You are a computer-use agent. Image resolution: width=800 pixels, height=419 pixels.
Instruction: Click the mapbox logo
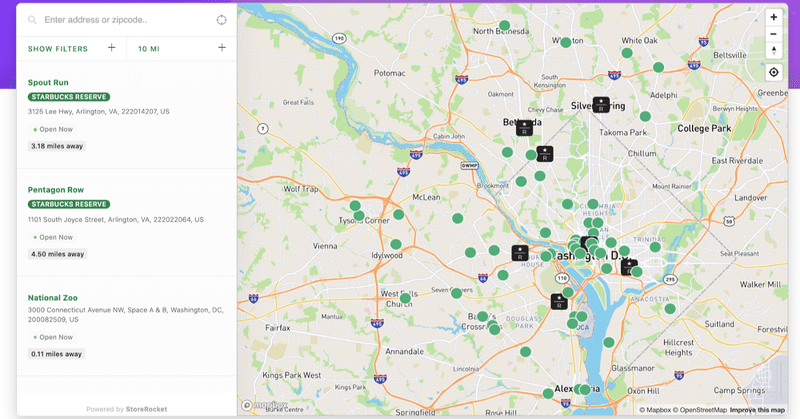click(x=265, y=405)
